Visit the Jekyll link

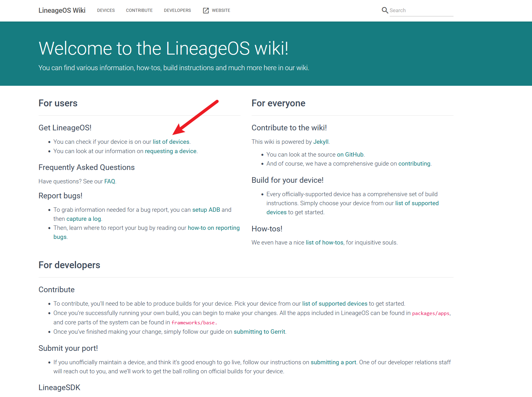click(x=321, y=142)
